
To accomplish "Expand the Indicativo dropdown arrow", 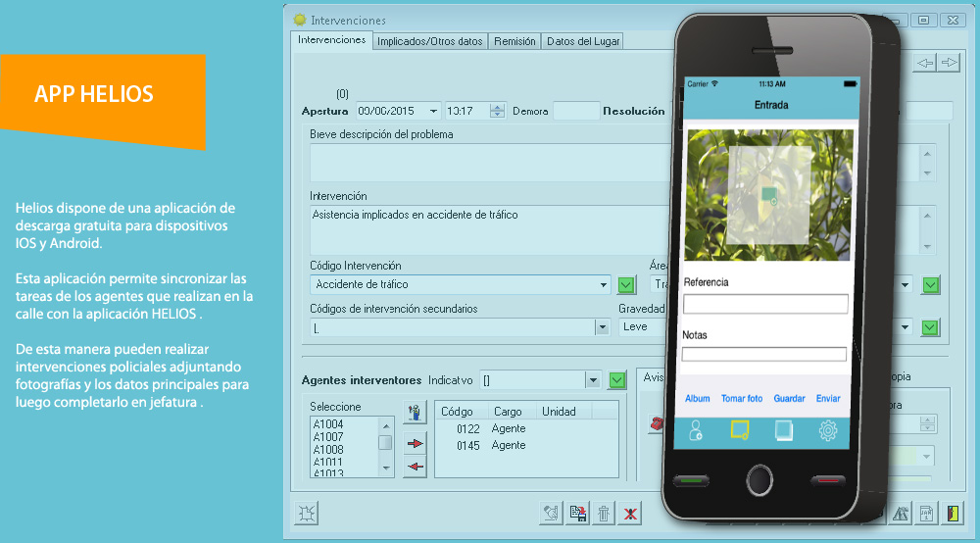I will 593,380.
